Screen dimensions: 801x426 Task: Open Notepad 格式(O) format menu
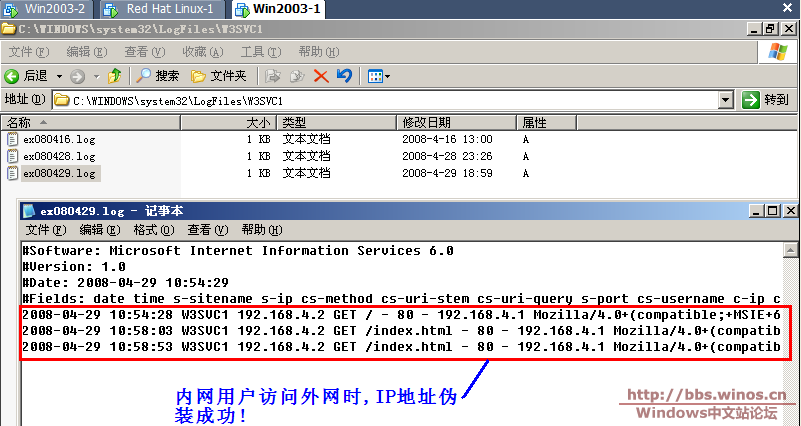point(154,230)
